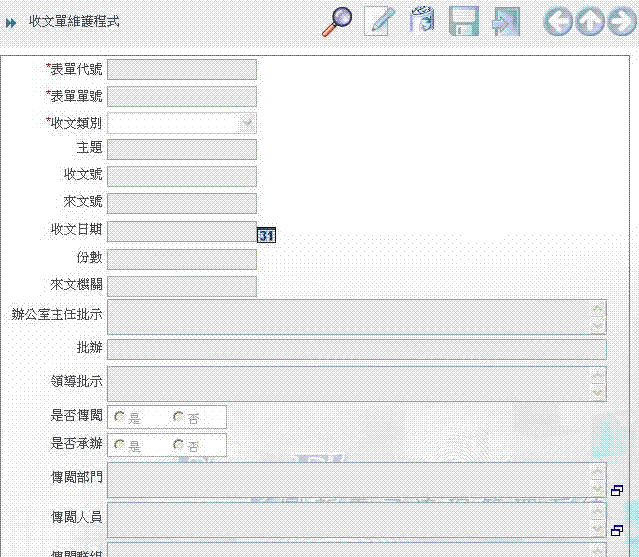Go to previous record with left arrow
This screenshot has width=639, height=557.
click(557, 21)
